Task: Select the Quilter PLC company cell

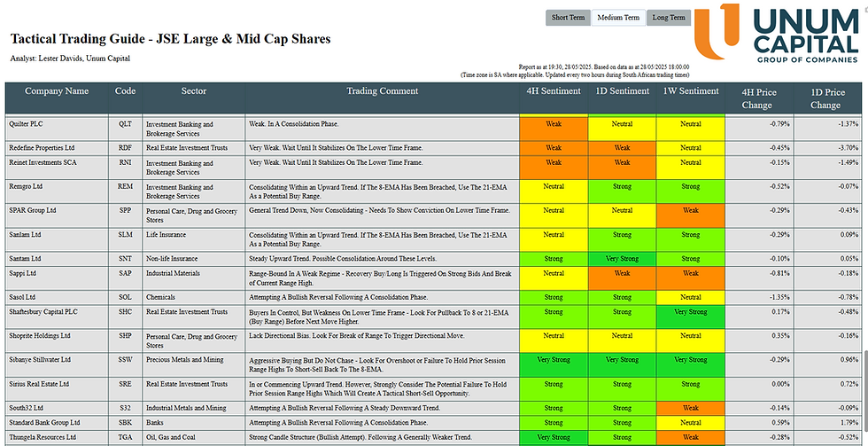Action: 57,129
